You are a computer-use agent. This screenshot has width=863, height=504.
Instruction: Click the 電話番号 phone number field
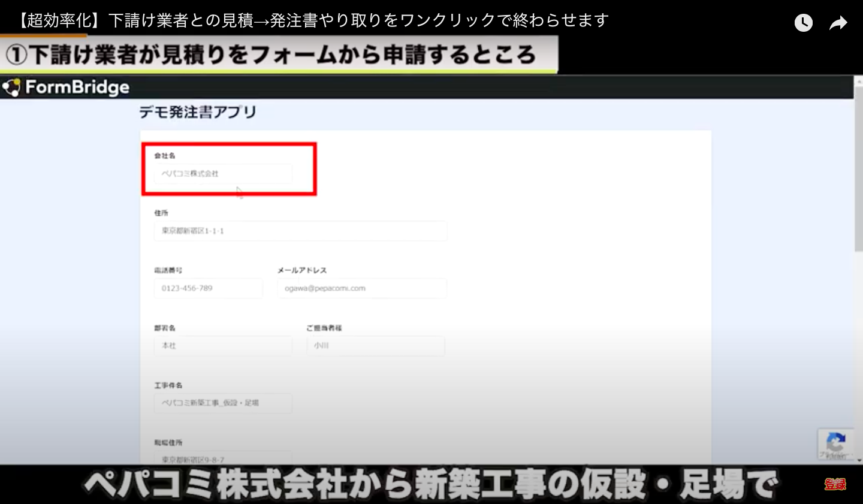[208, 288]
